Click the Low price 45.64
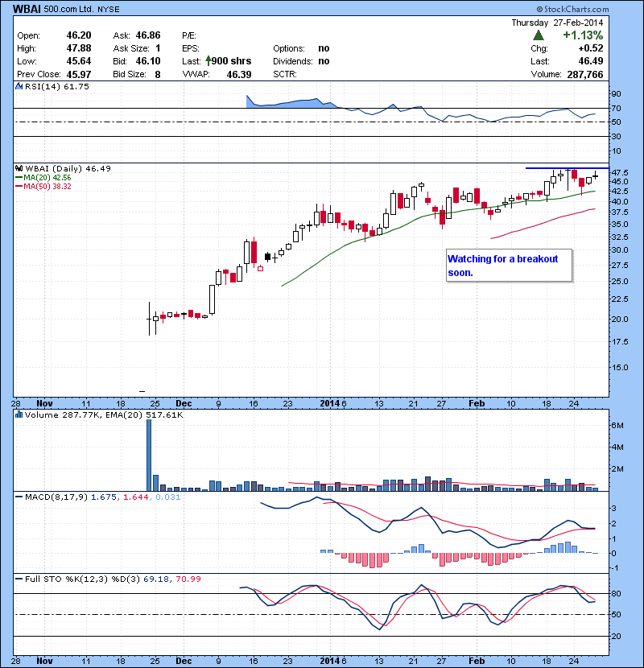The height and width of the screenshot is (668, 644). tap(79, 61)
